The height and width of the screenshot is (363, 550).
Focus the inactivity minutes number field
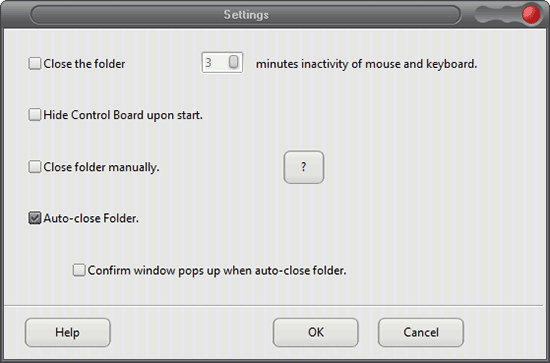pos(222,63)
